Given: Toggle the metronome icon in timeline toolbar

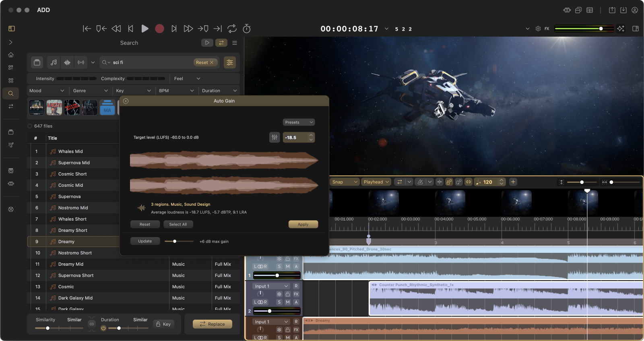Looking at the screenshot, I should [420, 182].
